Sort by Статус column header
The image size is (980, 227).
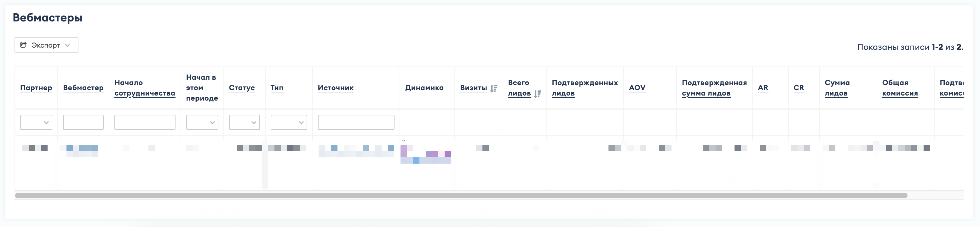242,88
